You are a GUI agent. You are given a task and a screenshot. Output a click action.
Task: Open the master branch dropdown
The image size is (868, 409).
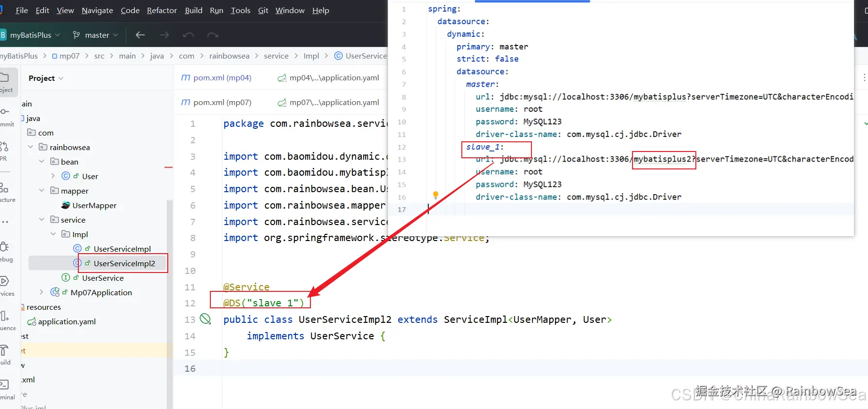(96, 35)
